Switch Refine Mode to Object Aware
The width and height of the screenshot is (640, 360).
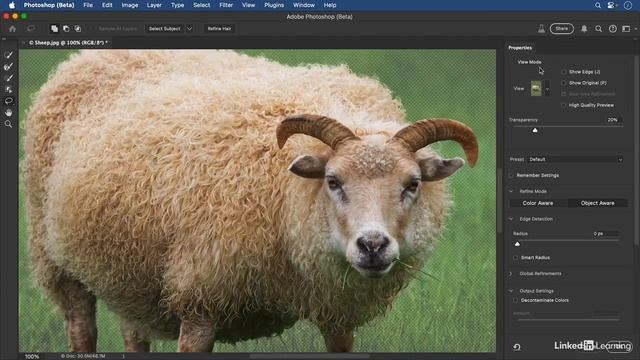tap(597, 203)
